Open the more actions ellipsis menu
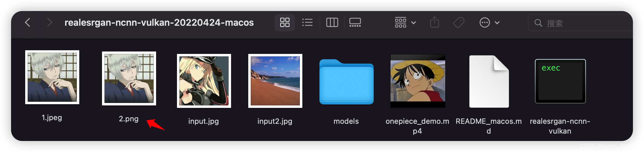Viewport: 644px width, 152px height. point(489,22)
